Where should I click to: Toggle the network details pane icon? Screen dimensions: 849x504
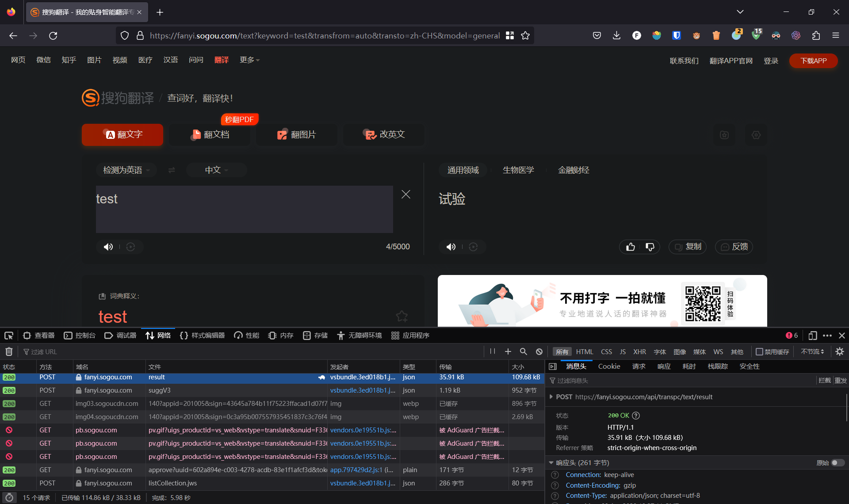(x=553, y=367)
